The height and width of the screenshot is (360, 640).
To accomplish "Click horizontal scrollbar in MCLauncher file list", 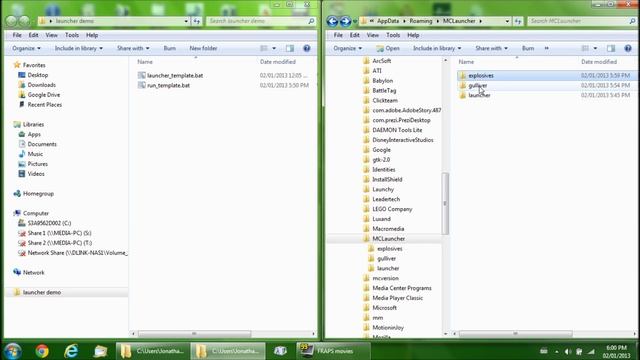I will point(516,334).
